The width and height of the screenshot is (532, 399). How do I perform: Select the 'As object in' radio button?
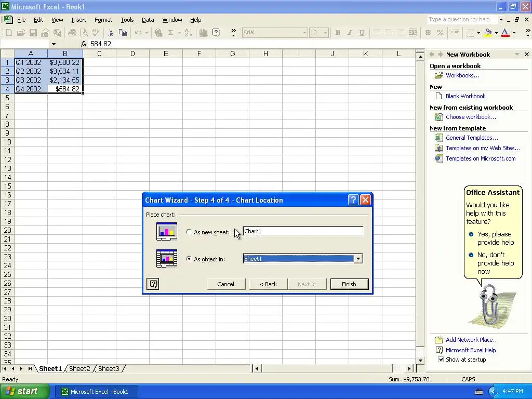[x=189, y=259]
